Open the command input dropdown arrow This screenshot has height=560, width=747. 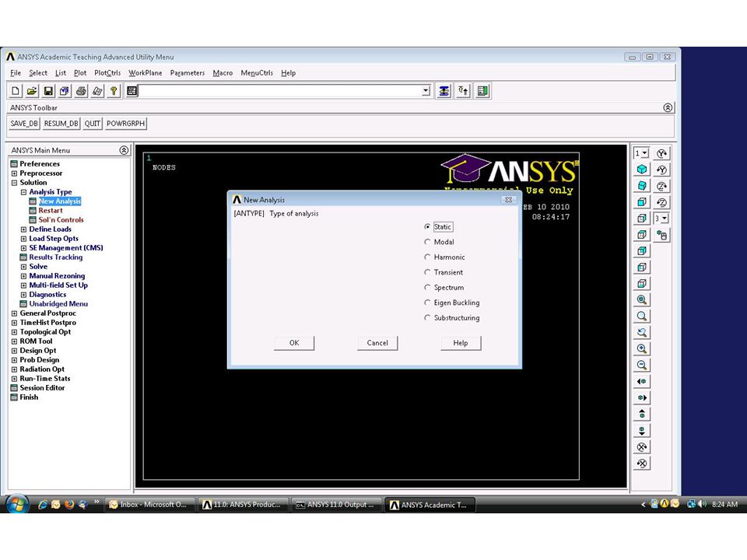(426, 91)
